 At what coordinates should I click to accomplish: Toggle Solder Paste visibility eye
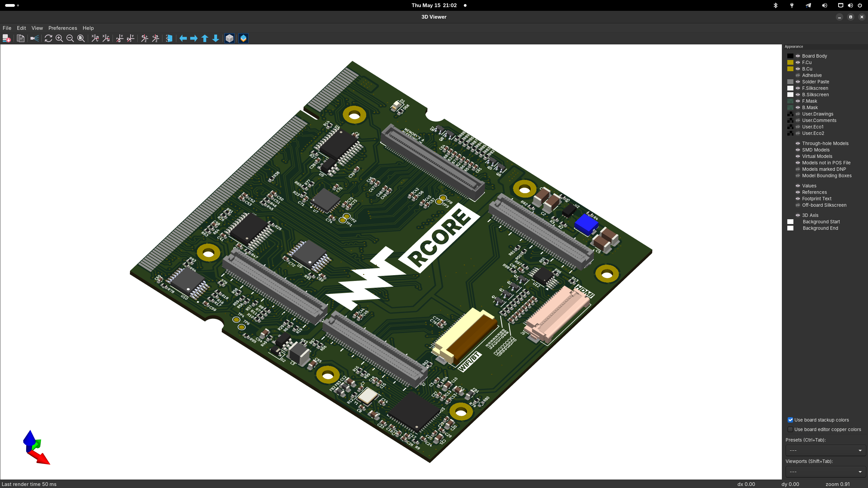coord(798,82)
